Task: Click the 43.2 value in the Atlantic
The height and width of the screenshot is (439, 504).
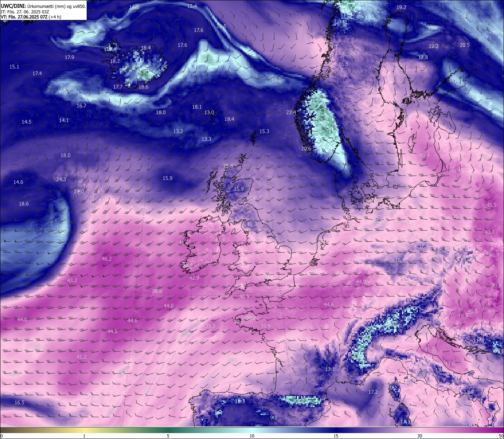Action: [72, 280]
